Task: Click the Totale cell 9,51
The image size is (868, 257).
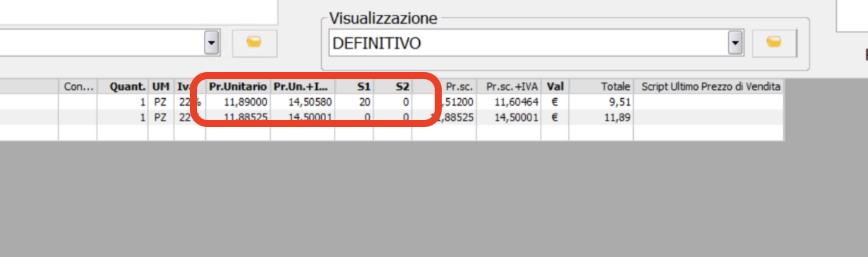Action: (601, 102)
